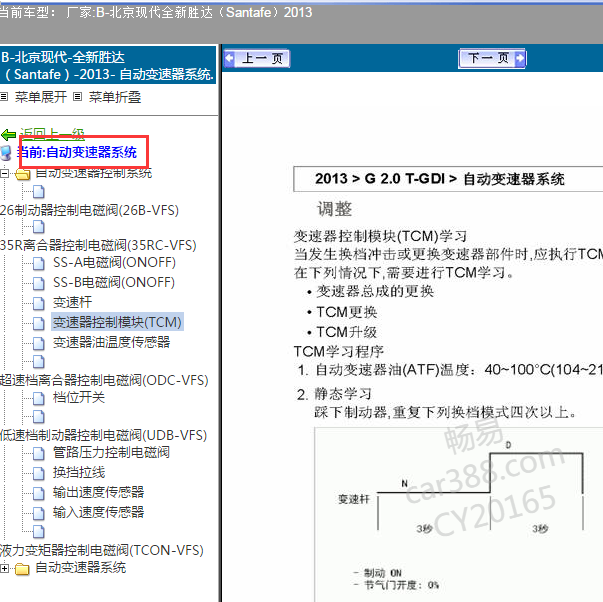Click 当前车型 vehicle label at top

pyautogui.click(x=26, y=13)
